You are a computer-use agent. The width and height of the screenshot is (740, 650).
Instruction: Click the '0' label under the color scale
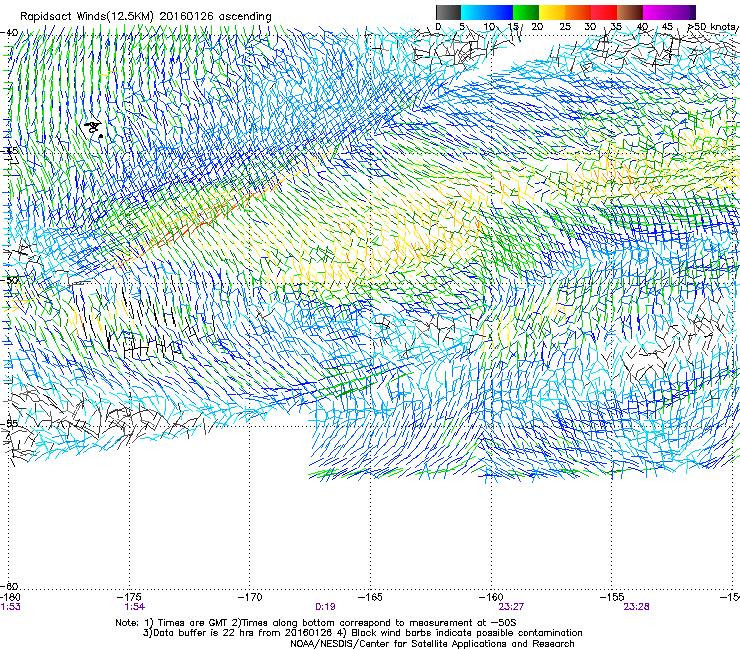438,26
